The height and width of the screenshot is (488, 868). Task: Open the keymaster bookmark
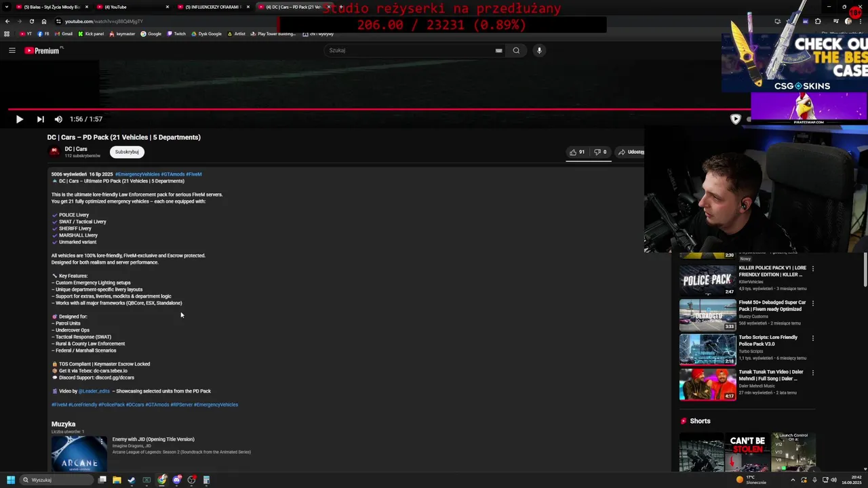122,34
